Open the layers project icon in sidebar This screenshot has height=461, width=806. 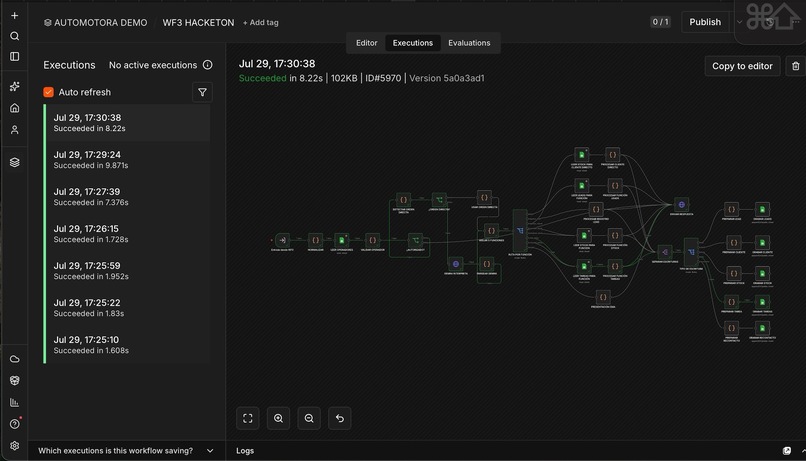pos(14,162)
